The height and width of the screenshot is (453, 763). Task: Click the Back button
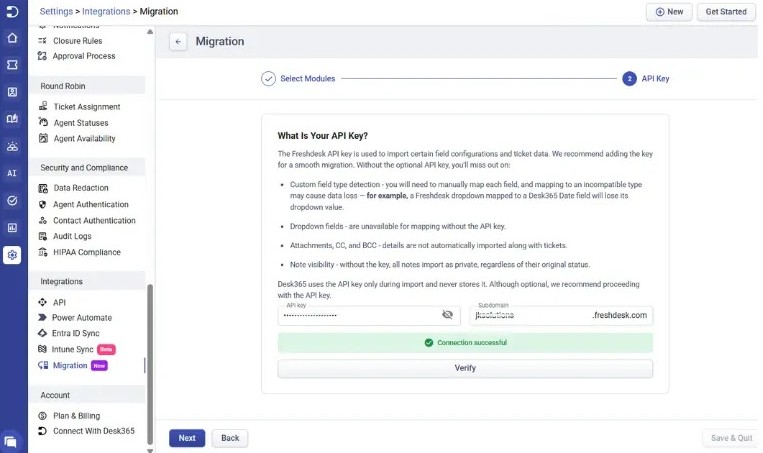230,438
